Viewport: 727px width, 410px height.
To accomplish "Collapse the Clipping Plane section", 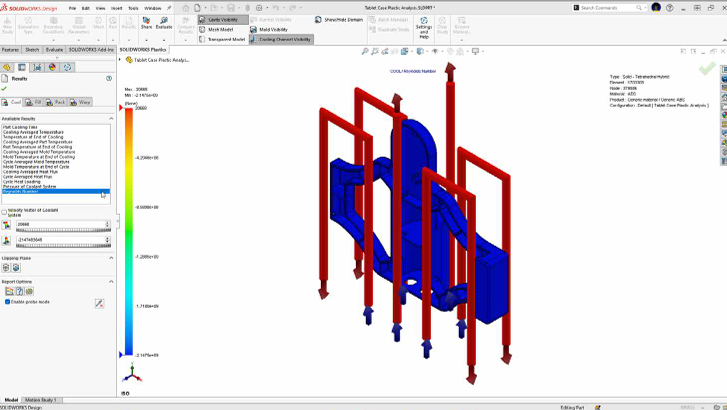I will (111, 258).
